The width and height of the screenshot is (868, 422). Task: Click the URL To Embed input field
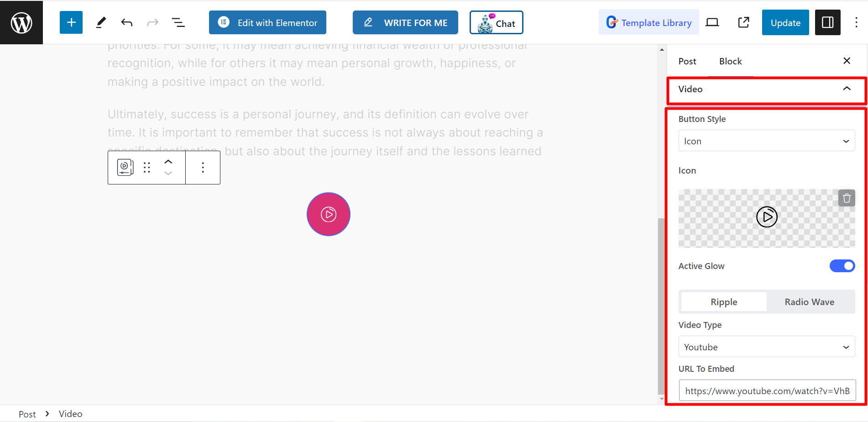pyautogui.click(x=767, y=390)
